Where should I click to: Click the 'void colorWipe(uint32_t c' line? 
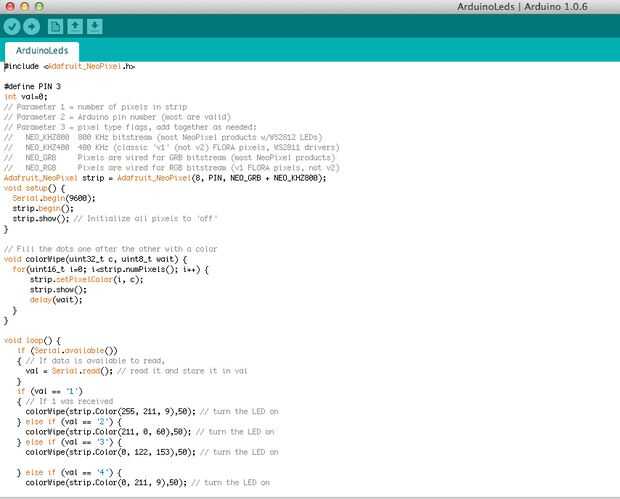(x=96, y=259)
